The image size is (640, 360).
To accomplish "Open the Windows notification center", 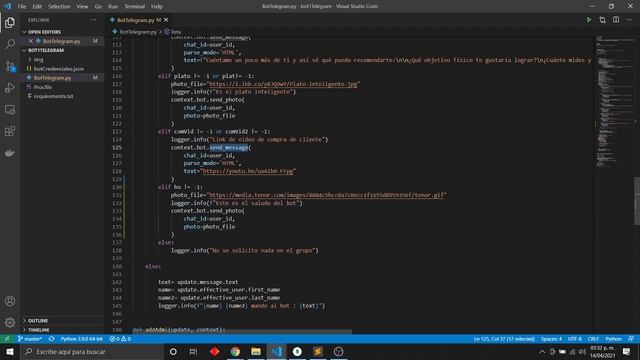I will 627,351.
